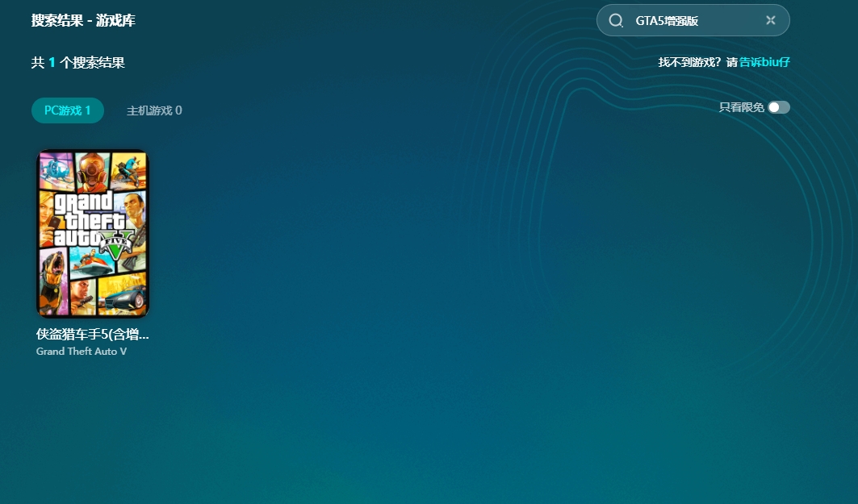Click the search magnifier icon
Viewport: 858px width, 504px height.
click(616, 21)
